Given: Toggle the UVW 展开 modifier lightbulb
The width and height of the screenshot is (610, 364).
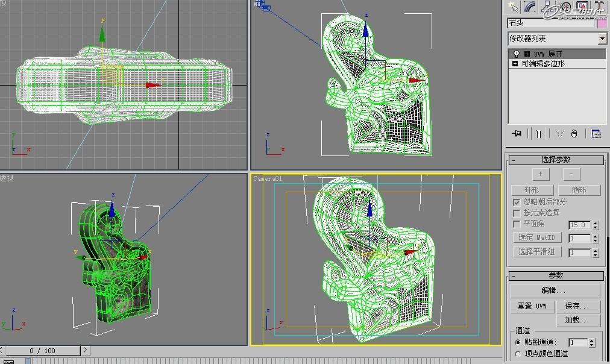Looking at the screenshot, I should coord(517,53).
